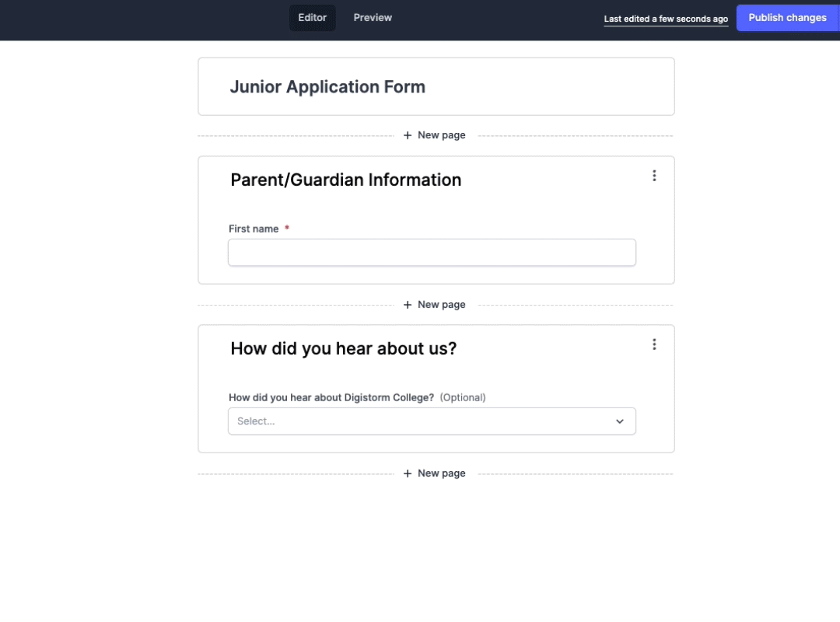Switch to the Preview tab
Image resolution: width=840 pixels, height=622 pixels.
tap(373, 18)
